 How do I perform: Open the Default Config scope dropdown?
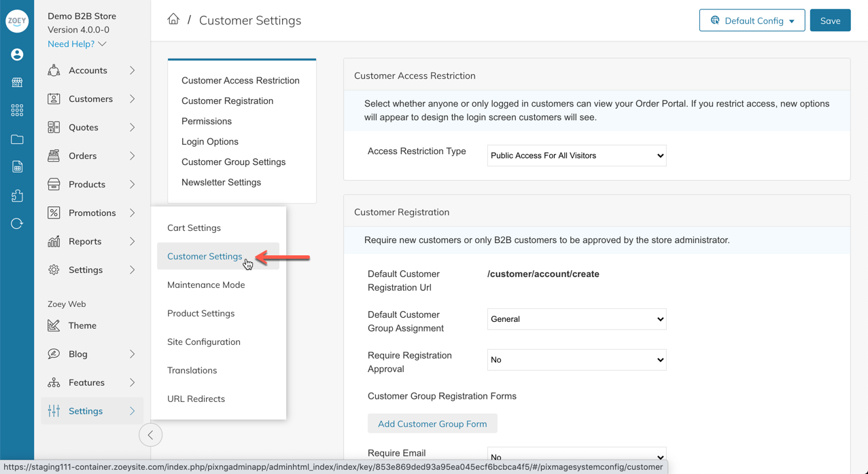752,20
